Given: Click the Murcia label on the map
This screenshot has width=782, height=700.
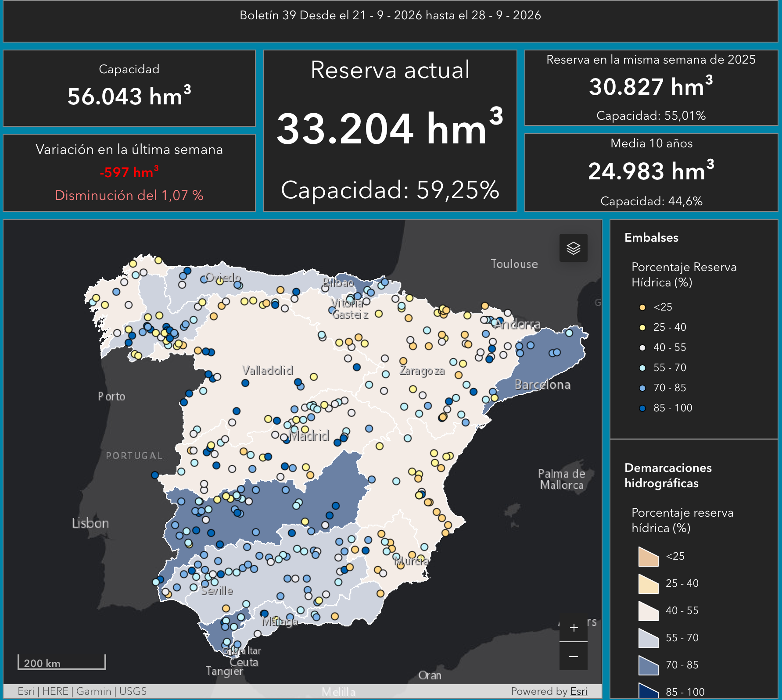Looking at the screenshot, I should (x=412, y=561).
